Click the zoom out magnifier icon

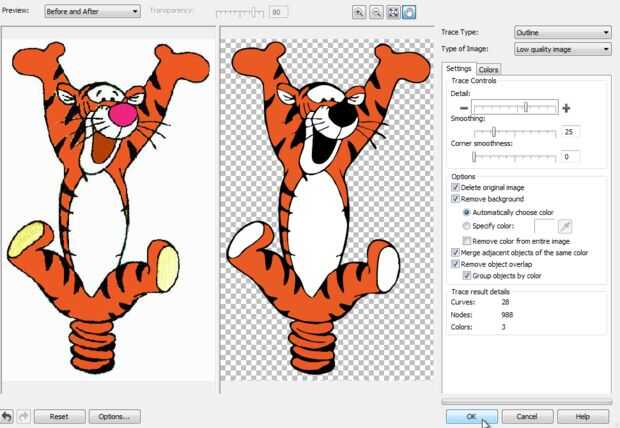tap(376, 12)
